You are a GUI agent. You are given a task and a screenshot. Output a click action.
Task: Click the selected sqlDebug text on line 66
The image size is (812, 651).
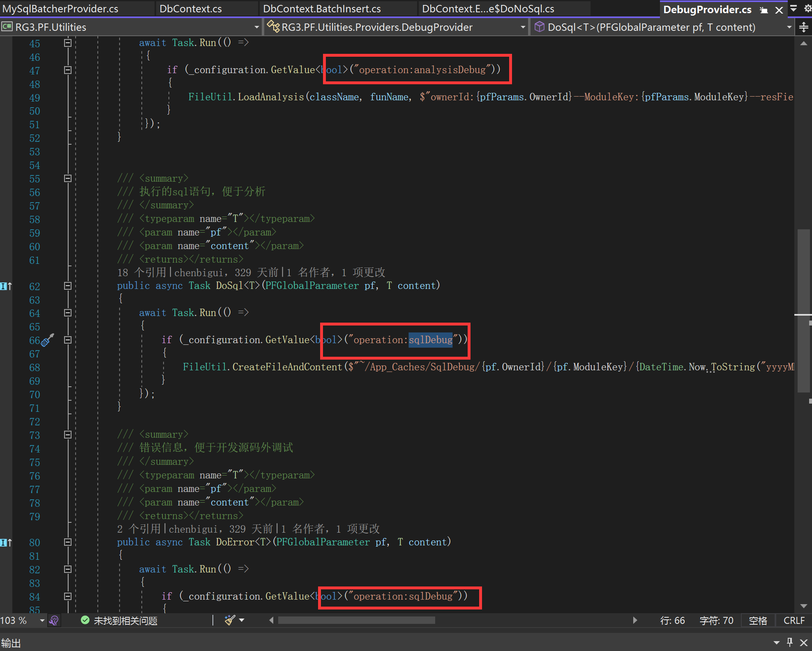point(431,340)
